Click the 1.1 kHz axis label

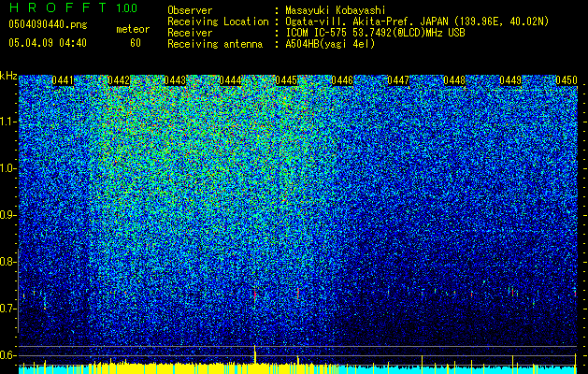point(8,122)
